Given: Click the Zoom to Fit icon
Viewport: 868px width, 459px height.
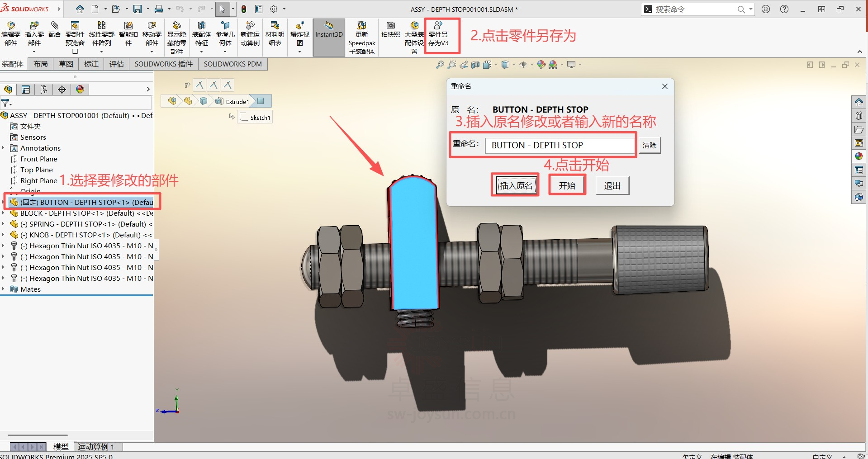Looking at the screenshot, I should coord(440,65).
